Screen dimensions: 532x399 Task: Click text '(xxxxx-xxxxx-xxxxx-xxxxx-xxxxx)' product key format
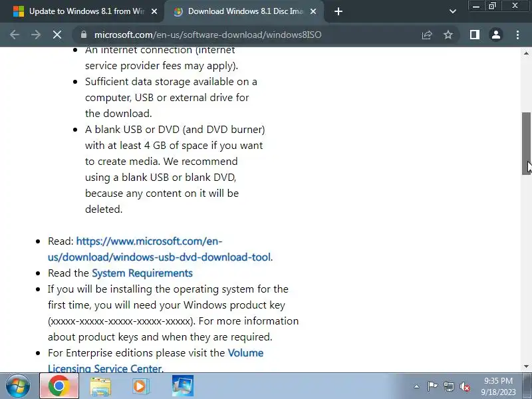pos(122,321)
